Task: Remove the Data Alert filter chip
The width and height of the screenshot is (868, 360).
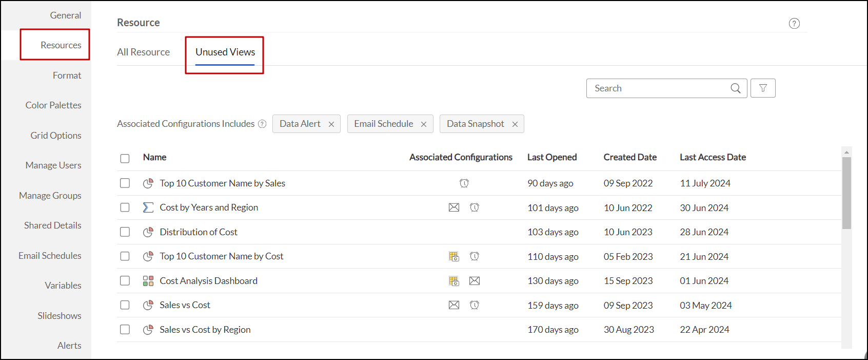Action: pos(331,124)
